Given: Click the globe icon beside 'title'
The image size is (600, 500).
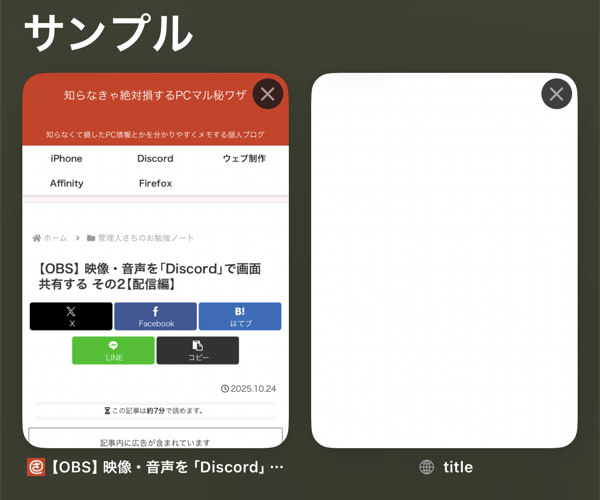Looking at the screenshot, I should [427, 467].
